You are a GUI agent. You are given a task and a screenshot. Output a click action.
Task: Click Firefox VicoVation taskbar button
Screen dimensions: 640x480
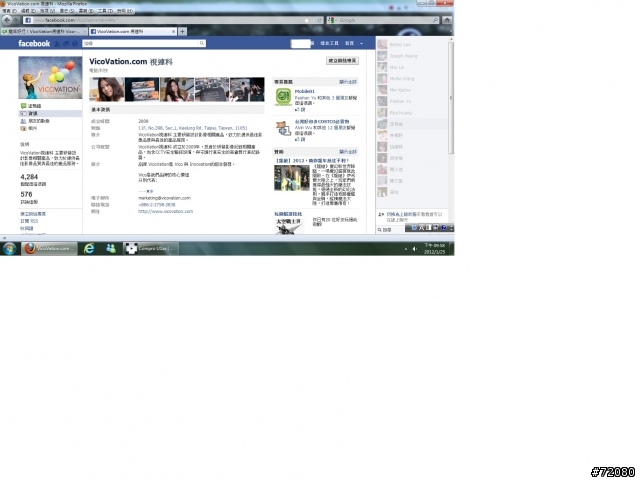[x=49, y=248]
